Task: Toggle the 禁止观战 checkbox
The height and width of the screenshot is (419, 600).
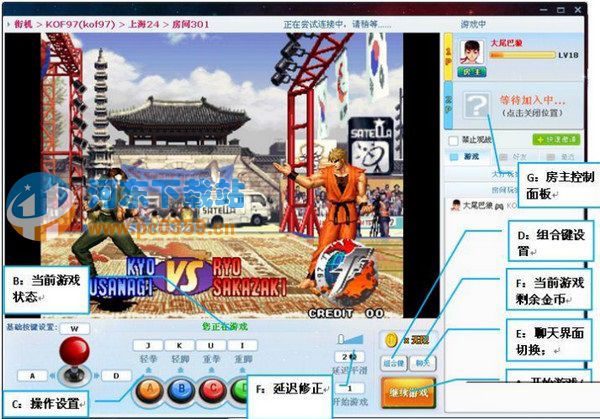Action: pos(453,140)
